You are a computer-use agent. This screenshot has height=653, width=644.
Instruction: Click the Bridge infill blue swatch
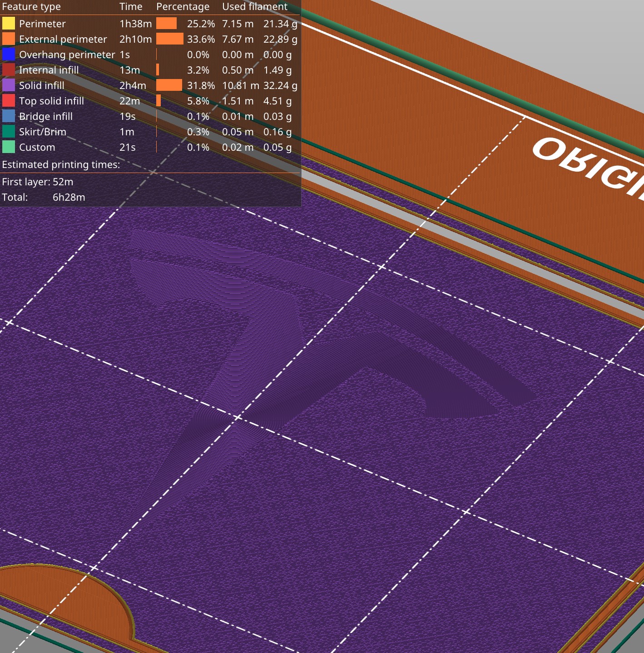(9, 116)
